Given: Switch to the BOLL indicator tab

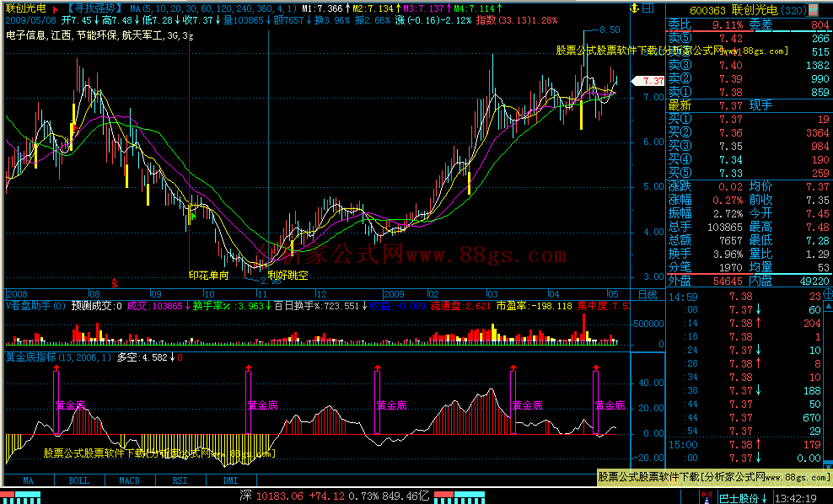Looking at the screenshot, I should pyautogui.click(x=79, y=480).
